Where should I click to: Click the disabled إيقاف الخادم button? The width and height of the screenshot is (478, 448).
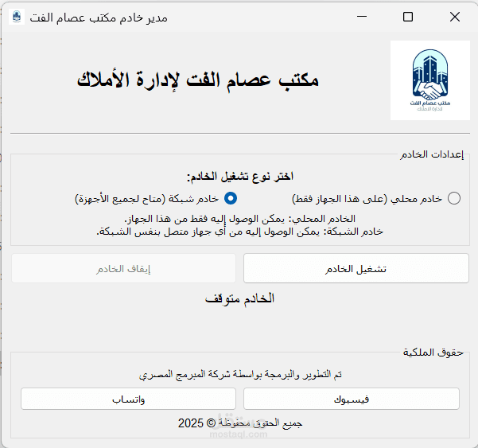point(123,268)
